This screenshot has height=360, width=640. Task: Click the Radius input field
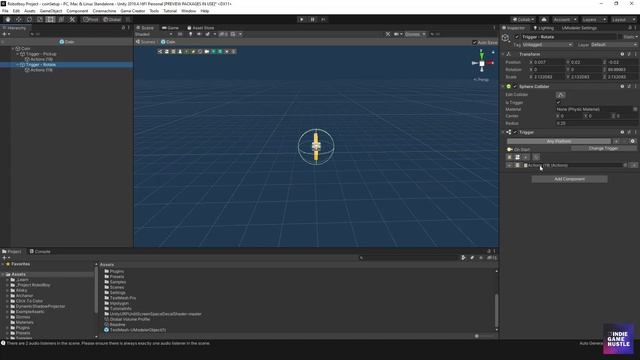(596, 123)
